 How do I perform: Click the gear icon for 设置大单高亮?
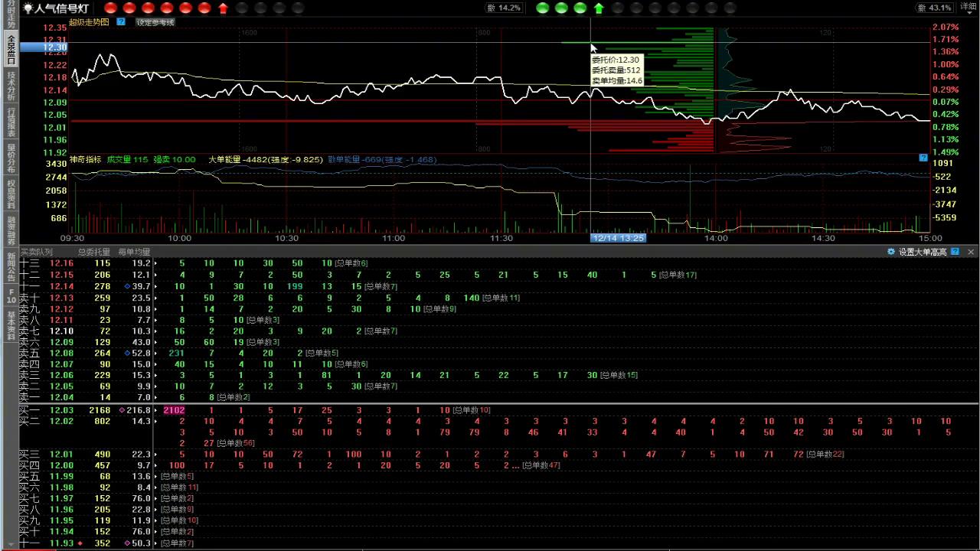click(891, 252)
